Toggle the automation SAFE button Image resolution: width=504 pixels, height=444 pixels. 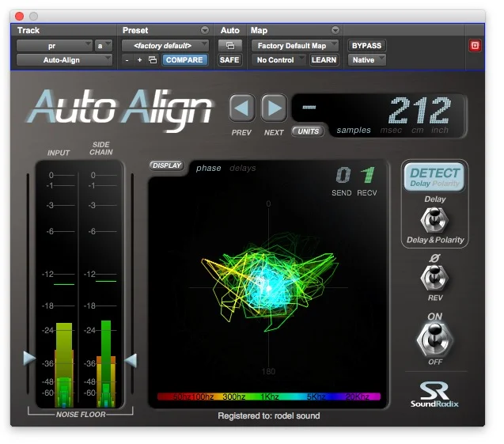click(x=229, y=60)
